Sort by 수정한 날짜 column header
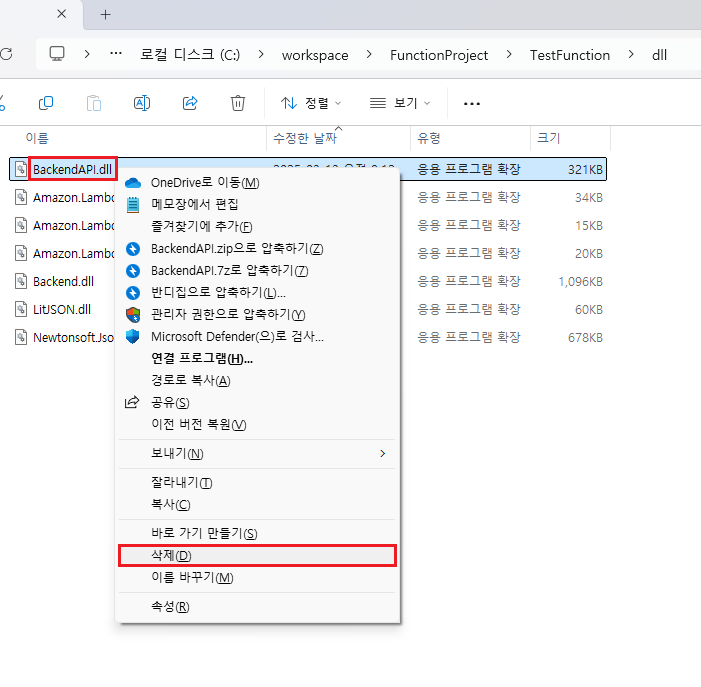 tap(305, 138)
